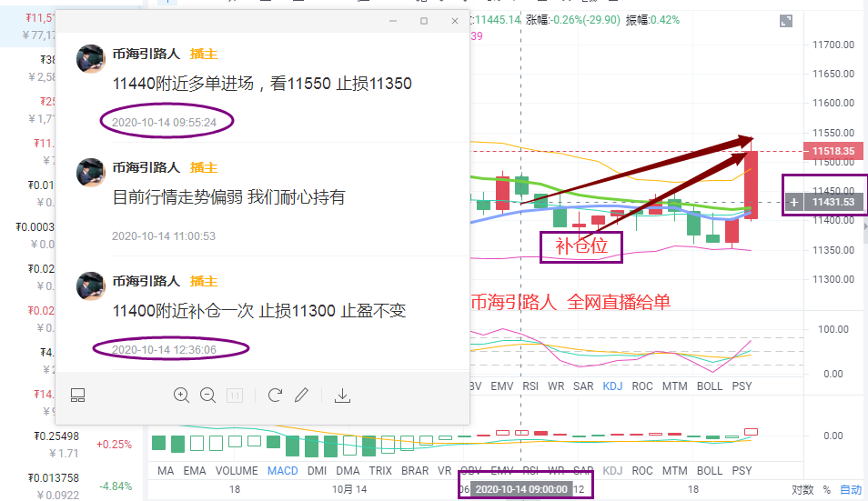Select the EMA indicator tab
The height and width of the screenshot is (501, 868).
[195, 471]
